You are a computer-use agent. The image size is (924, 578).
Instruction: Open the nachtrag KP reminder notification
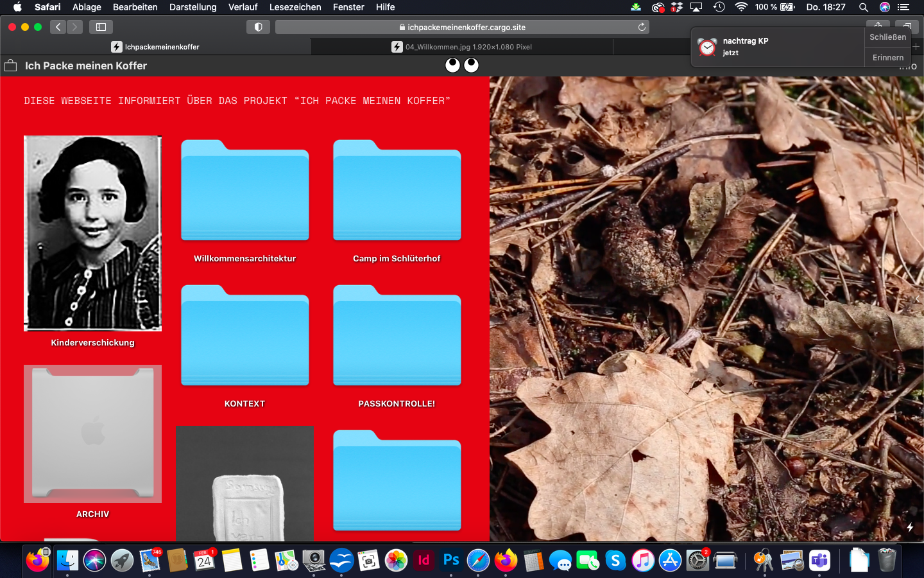(778, 47)
